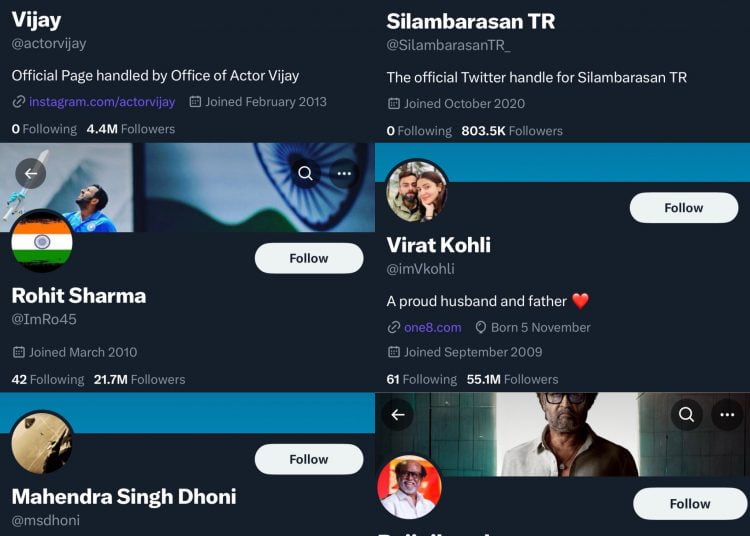Open more options on Rohit Sharma profile
Screen dimensions: 750x536
pyautogui.click(x=344, y=174)
